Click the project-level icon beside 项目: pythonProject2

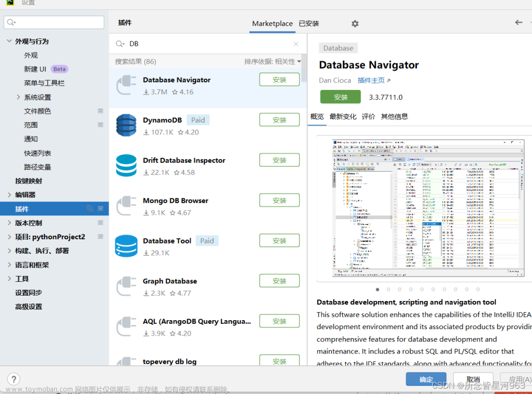[101, 236]
